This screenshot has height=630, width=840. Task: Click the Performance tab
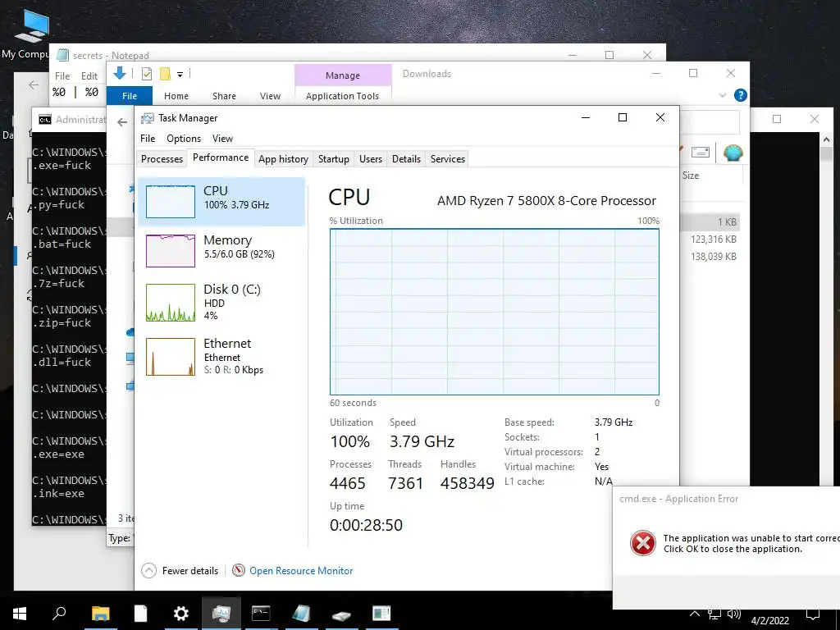220,157
